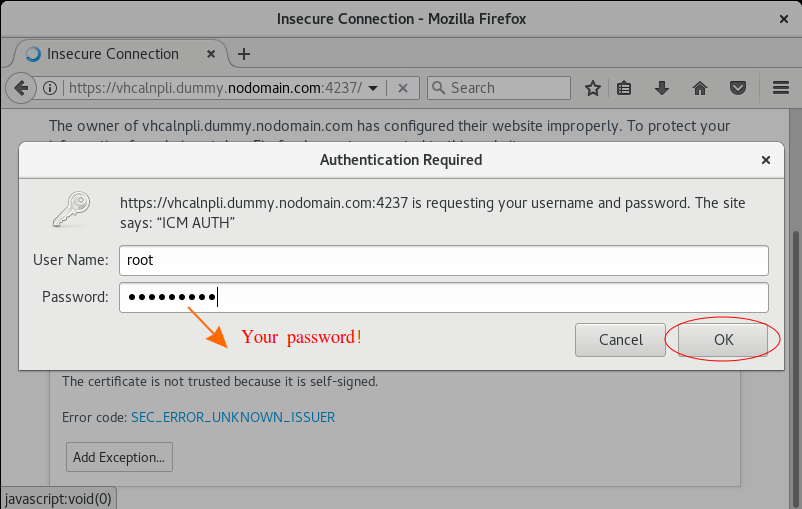Screen dimensions: 802x509
Task: Close the Insecure Connection tab
Action: pos(211,54)
